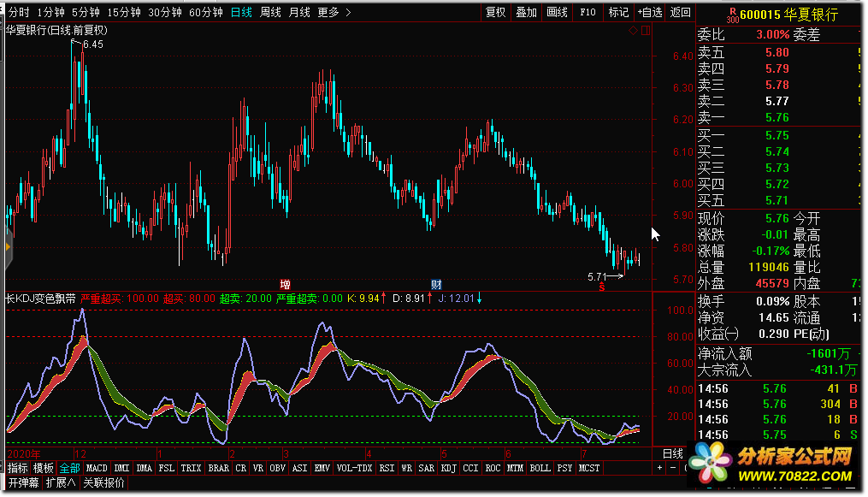The height and width of the screenshot is (497, 868).
Task: Open the '扩展∧' expand menu
Action: coord(61,482)
